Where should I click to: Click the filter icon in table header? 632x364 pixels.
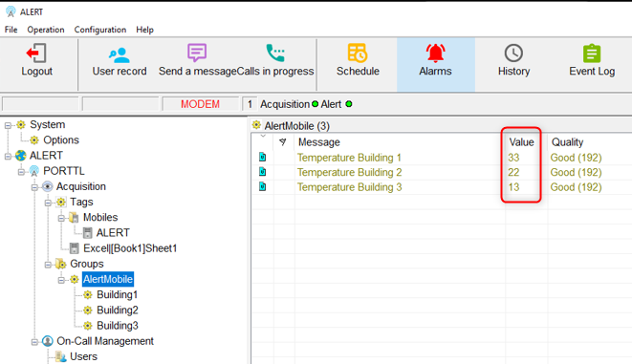point(283,141)
